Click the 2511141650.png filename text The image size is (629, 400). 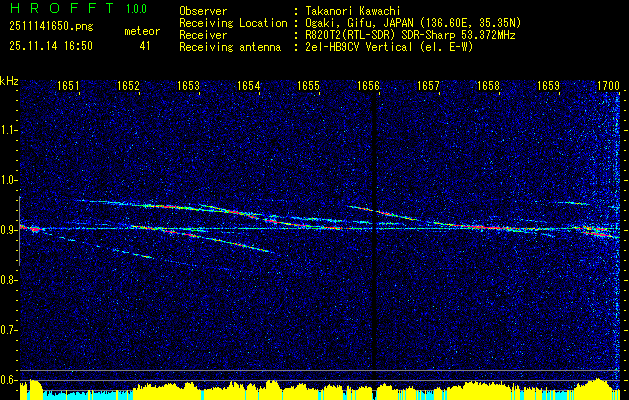51,27
